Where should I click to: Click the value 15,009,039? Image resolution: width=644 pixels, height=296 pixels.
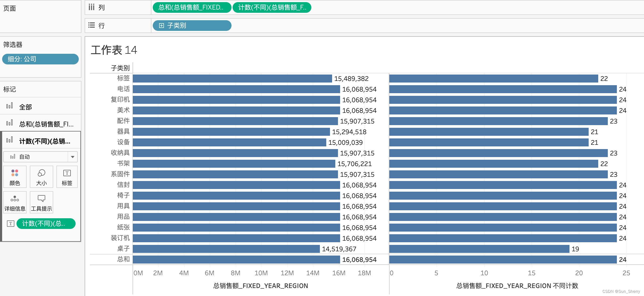click(x=345, y=143)
